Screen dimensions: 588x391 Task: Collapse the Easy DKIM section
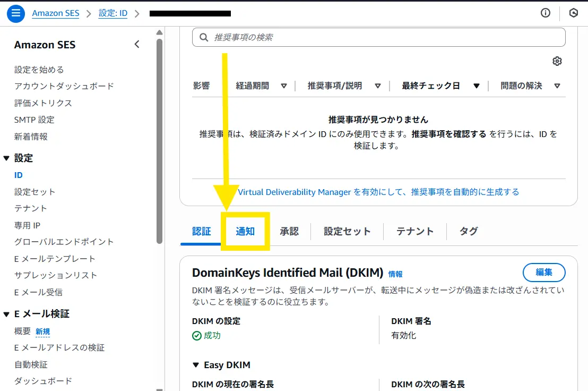coord(196,365)
